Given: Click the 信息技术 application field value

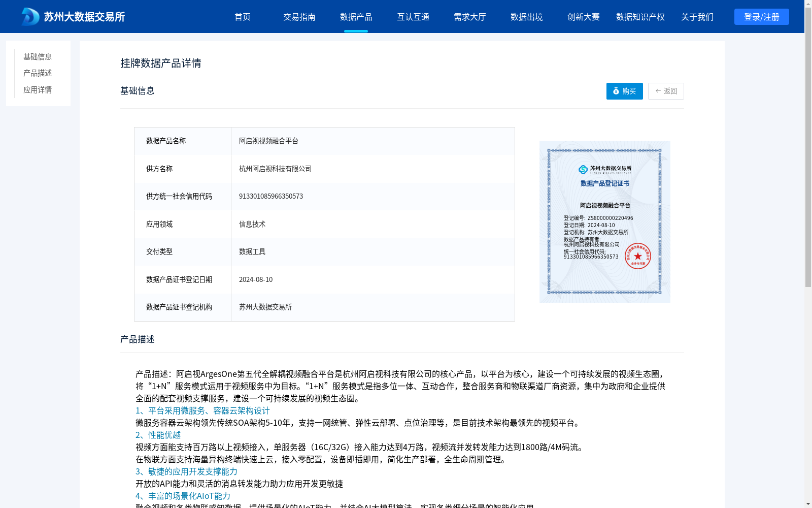Looking at the screenshot, I should click(x=252, y=224).
